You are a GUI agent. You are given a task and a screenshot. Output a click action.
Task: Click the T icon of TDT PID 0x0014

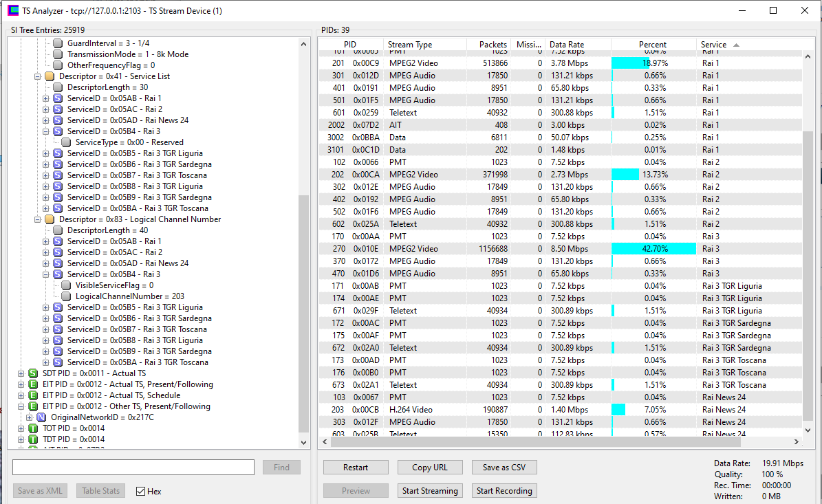(x=33, y=439)
